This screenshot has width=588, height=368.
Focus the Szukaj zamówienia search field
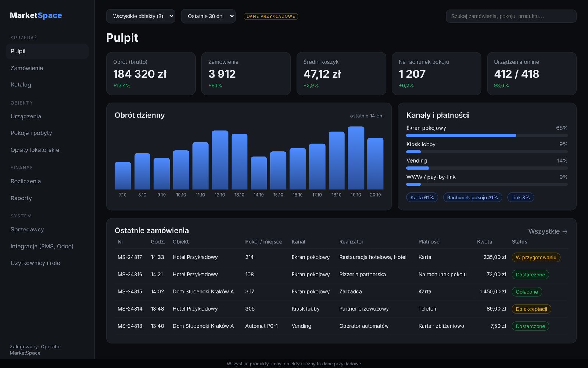tap(511, 16)
